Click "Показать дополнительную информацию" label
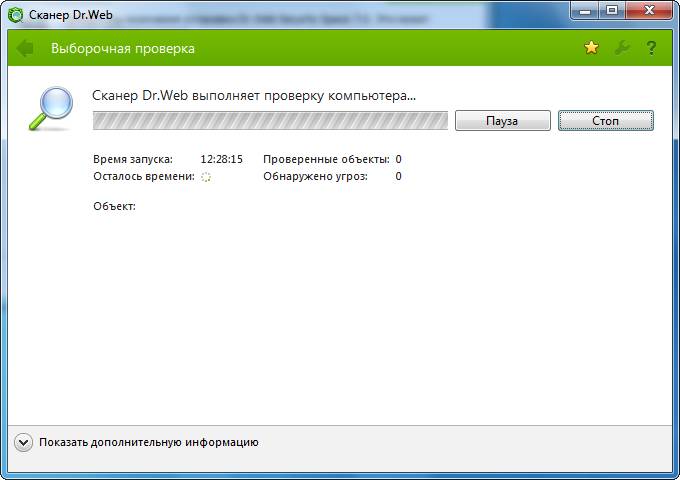Viewport: 680px width, 480px height. coord(149,442)
